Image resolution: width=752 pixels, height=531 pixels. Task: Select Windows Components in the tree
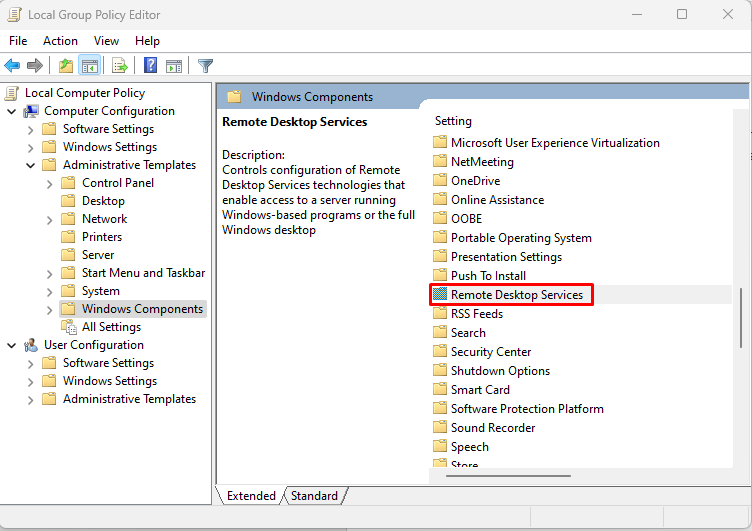tap(142, 309)
